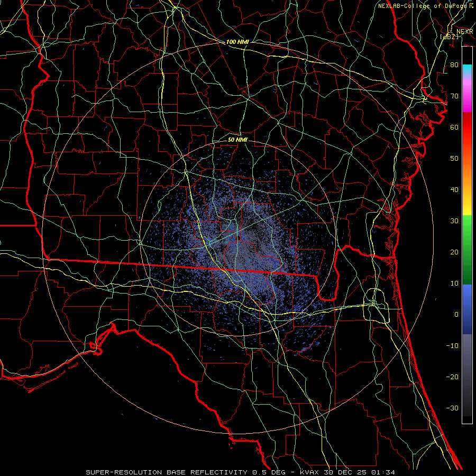
Task: Click the -20 value on the dBZ scale
Action: (452, 377)
